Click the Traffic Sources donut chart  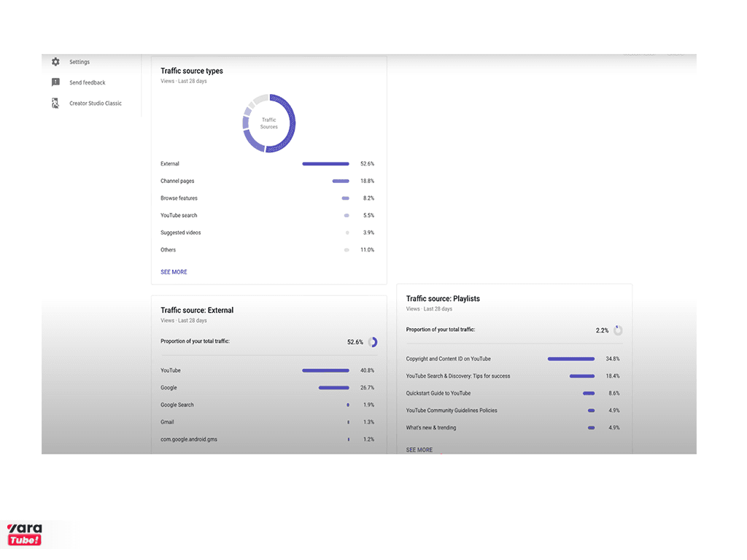click(x=268, y=123)
